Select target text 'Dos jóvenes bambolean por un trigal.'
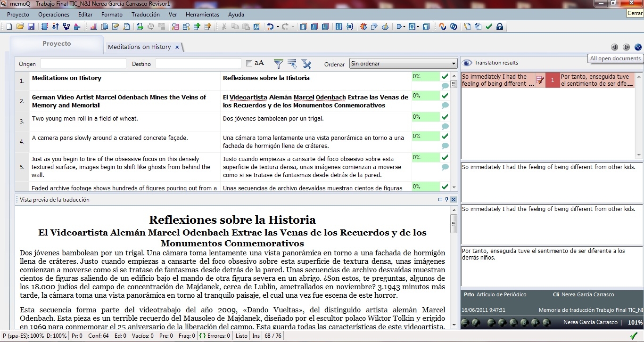 pyautogui.click(x=273, y=118)
